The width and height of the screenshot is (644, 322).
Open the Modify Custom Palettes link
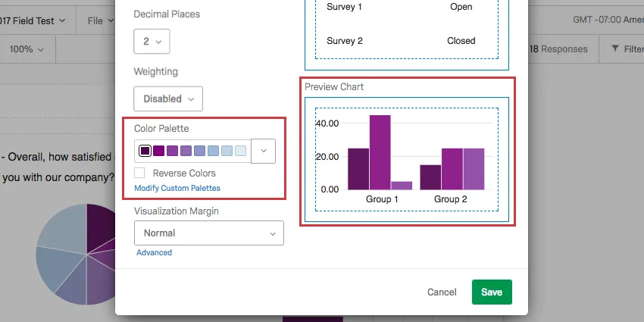pyautogui.click(x=177, y=188)
